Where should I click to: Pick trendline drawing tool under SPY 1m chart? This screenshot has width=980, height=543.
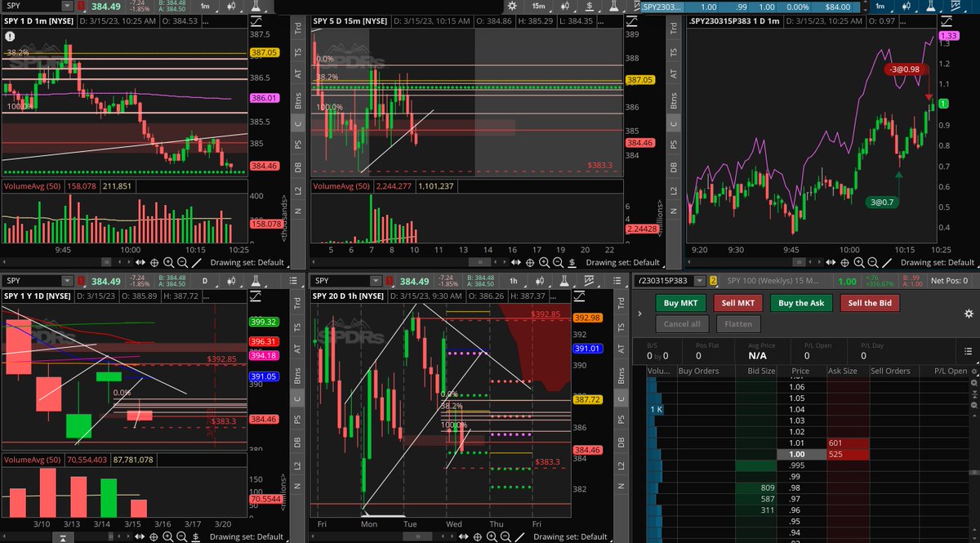pyautogui.click(x=196, y=263)
